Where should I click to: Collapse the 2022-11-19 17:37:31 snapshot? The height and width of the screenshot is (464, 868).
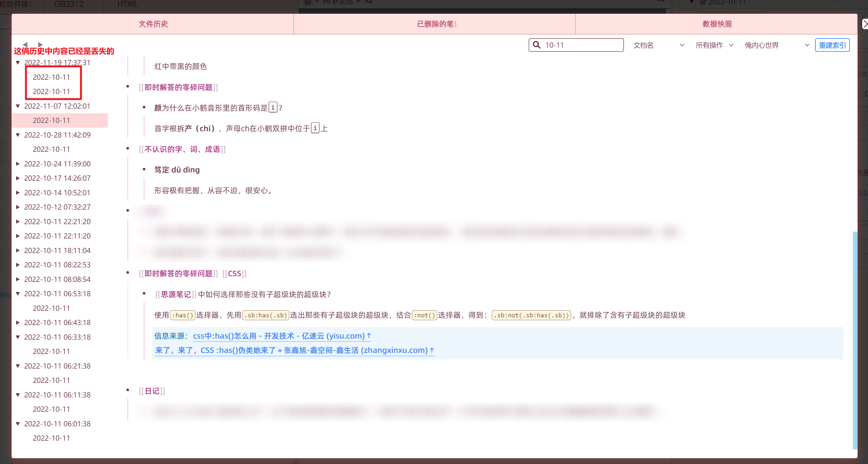18,63
